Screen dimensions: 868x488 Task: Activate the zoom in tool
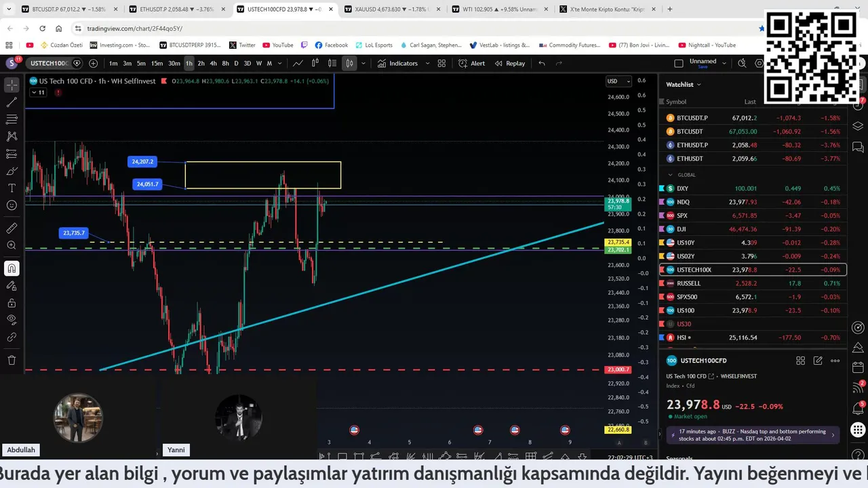tap(12, 245)
